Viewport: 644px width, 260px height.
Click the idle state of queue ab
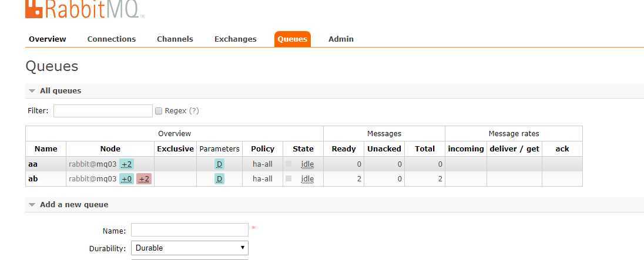point(307,179)
